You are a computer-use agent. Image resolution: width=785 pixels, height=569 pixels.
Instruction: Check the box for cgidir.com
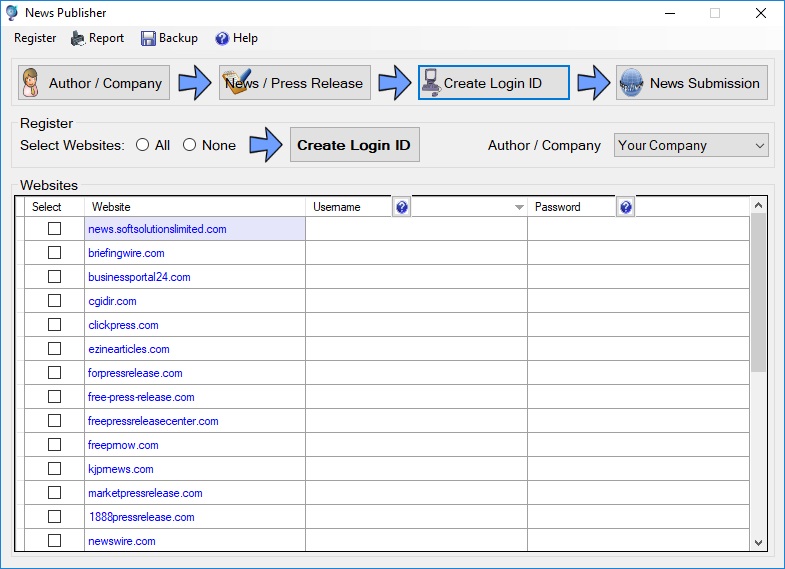point(55,301)
